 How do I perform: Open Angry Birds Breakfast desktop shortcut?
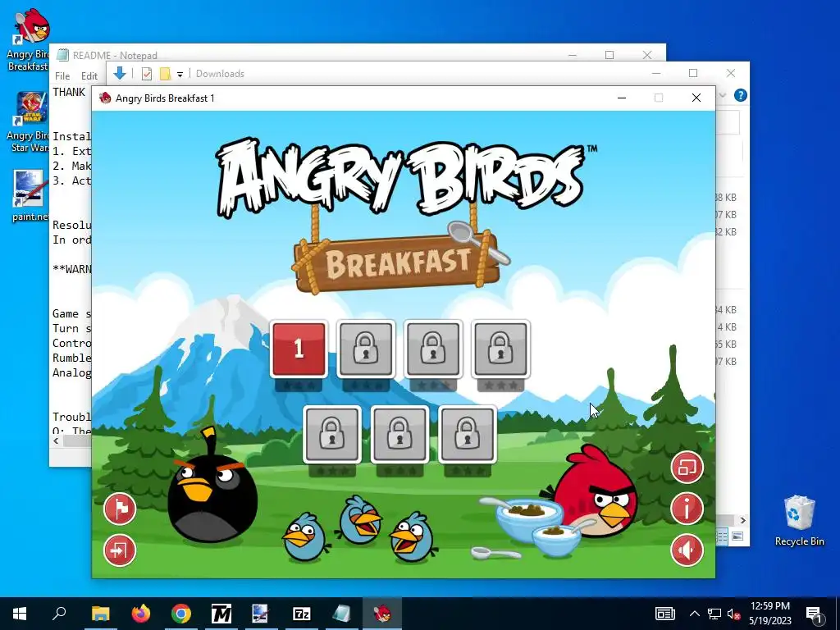pyautogui.click(x=30, y=39)
